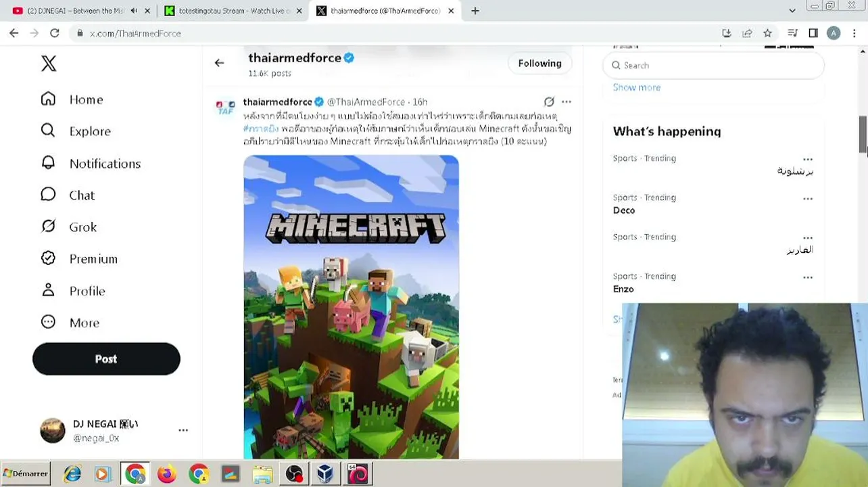Go back using the profile header arrow
The height and width of the screenshot is (487, 868).
coord(219,63)
